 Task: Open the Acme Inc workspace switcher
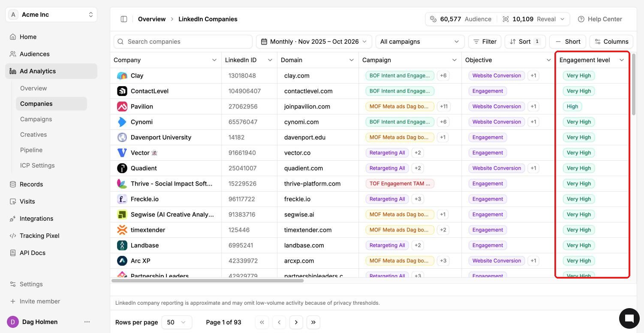(x=51, y=15)
